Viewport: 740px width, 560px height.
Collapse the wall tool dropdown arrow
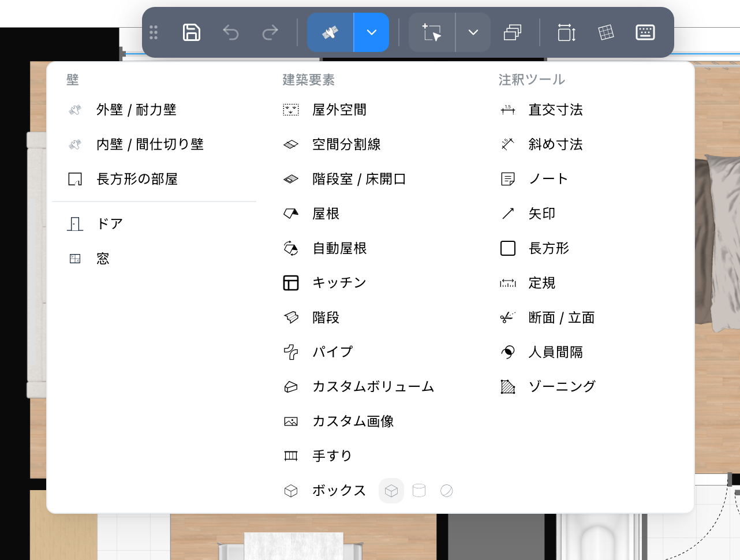(x=372, y=32)
